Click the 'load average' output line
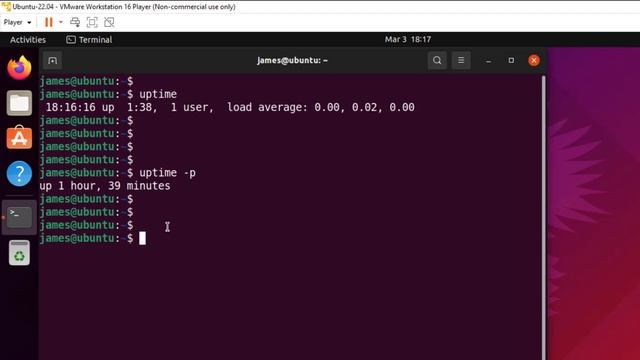 (230, 107)
